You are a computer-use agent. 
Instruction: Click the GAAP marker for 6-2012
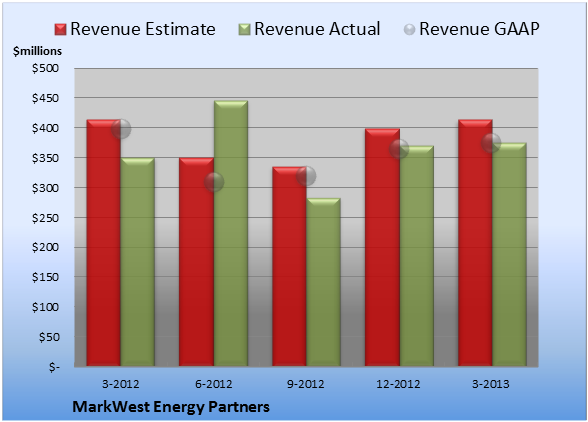[214, 182]
